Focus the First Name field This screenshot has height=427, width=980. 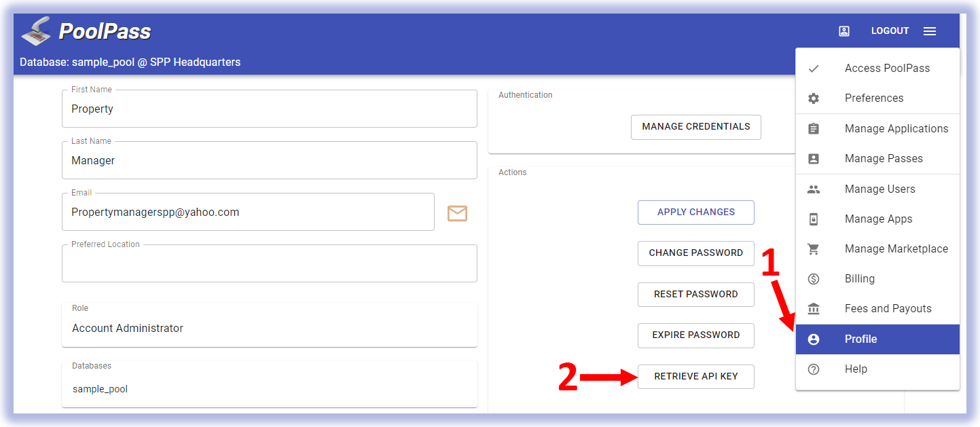[x=270, y=109]
